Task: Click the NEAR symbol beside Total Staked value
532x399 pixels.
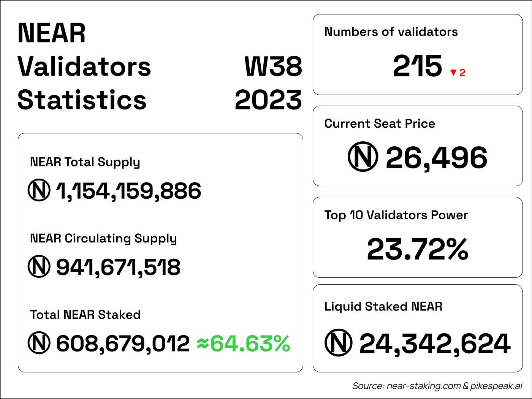Action: point(39,343)
